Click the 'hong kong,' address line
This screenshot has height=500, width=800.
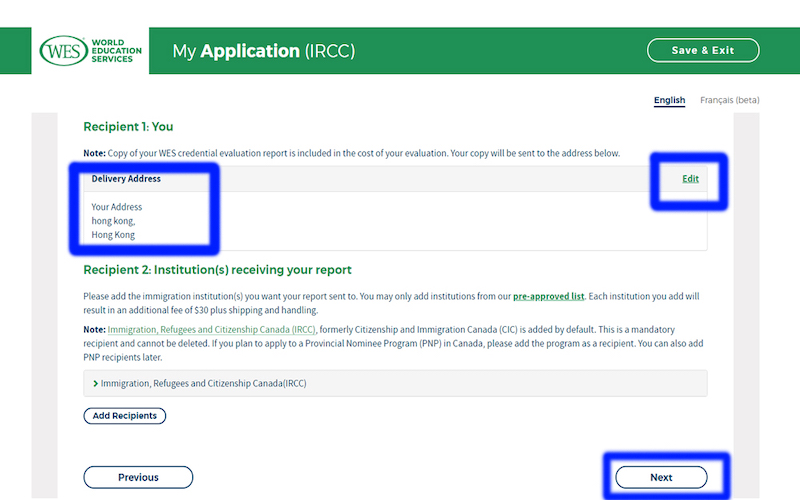113,221
